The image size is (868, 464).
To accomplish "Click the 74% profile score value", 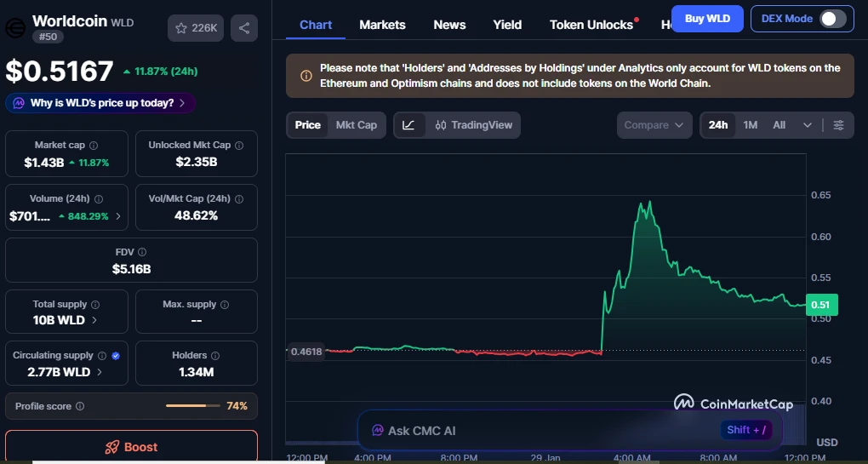I will 237,406.
